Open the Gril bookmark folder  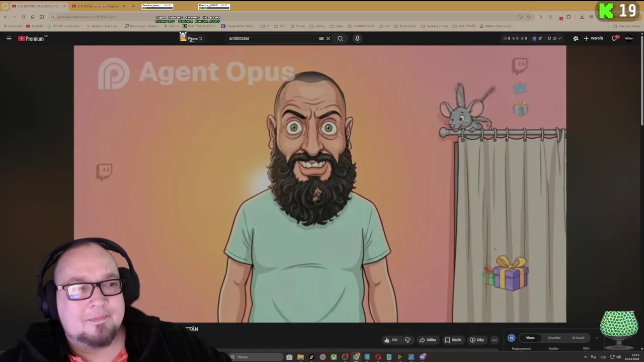(384, 26)
